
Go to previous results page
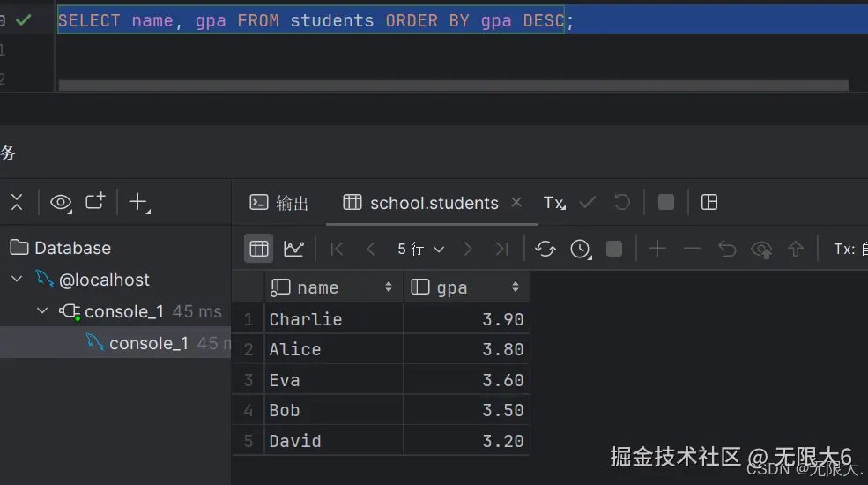371,250
